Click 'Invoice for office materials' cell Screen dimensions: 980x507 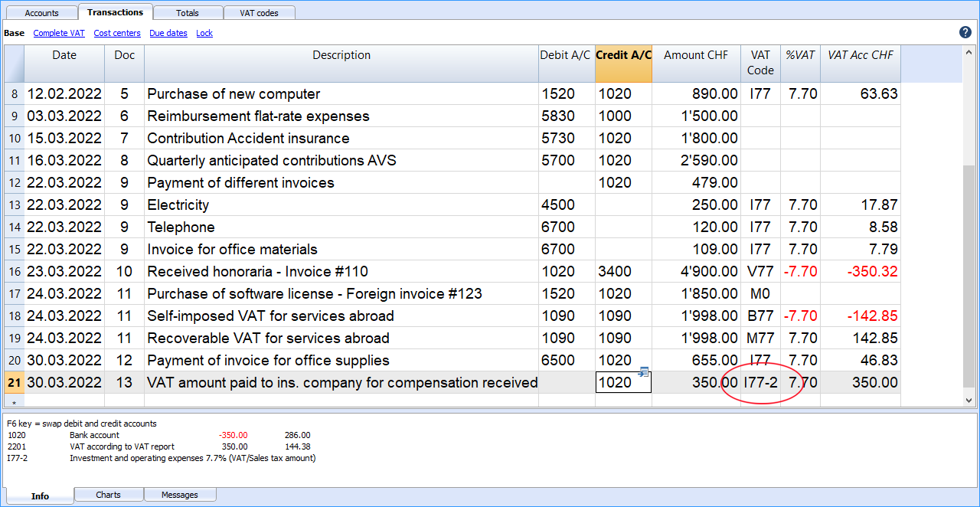coord(341,250)
